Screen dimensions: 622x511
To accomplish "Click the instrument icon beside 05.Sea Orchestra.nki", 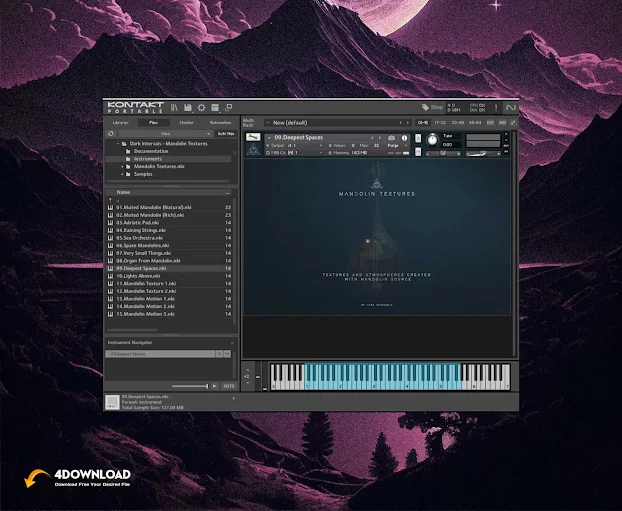I will [x=110, y=238].
